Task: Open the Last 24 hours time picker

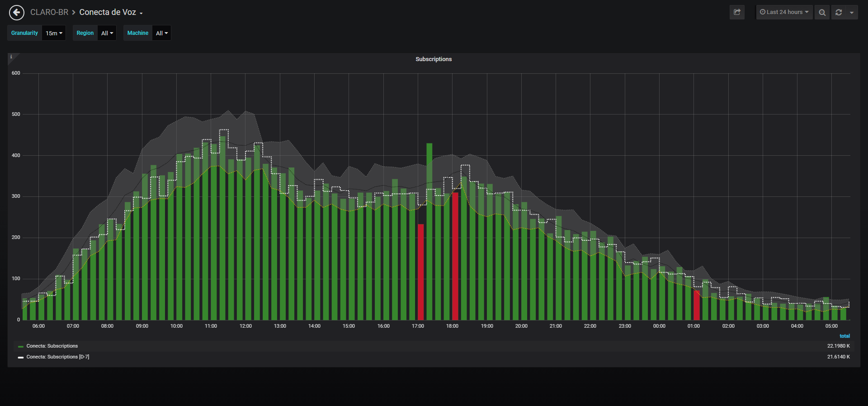Action: [x=784, y=12]
